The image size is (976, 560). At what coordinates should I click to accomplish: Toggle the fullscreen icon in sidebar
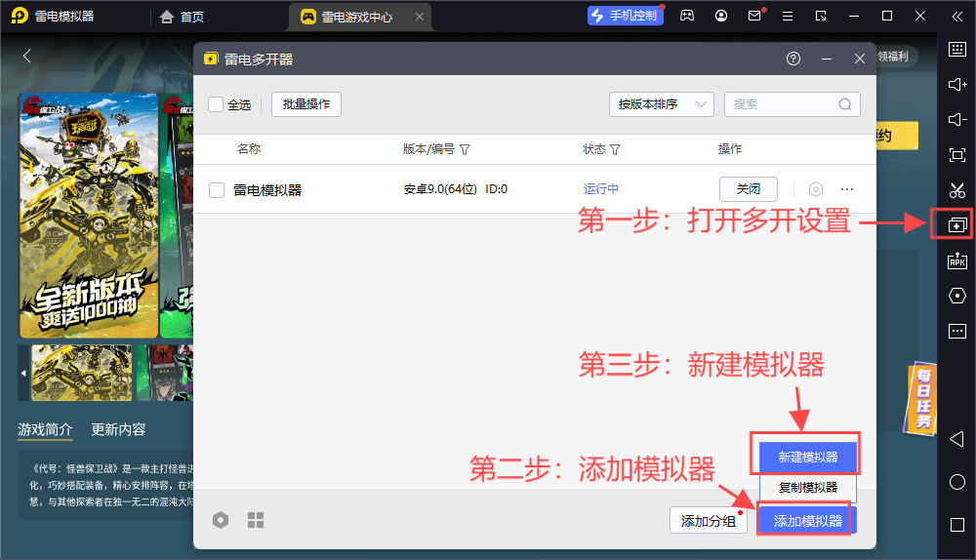click(x=957, y=155)
